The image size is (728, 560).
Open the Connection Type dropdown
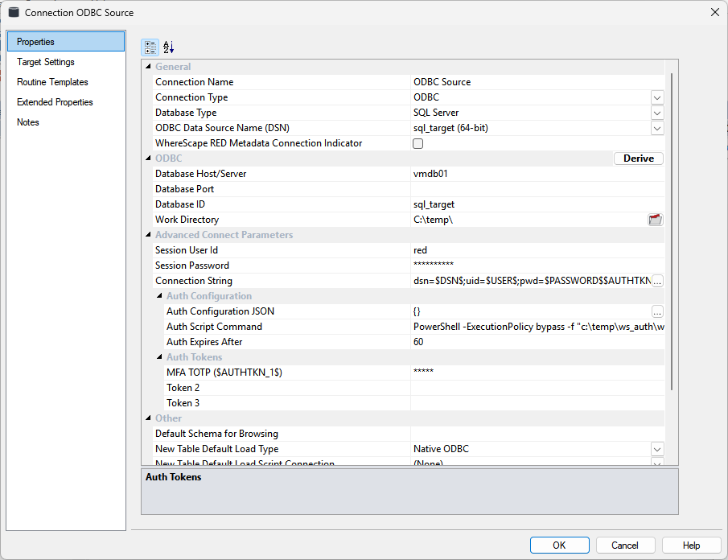point(657,97)
